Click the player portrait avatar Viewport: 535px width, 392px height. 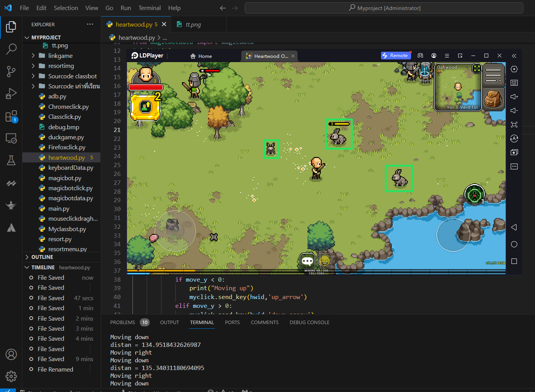click(146, 75)
